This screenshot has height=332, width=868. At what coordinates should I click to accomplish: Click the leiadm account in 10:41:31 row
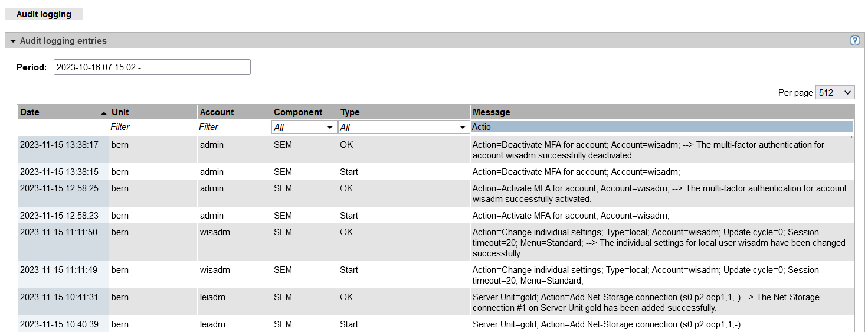click(212, 297)
